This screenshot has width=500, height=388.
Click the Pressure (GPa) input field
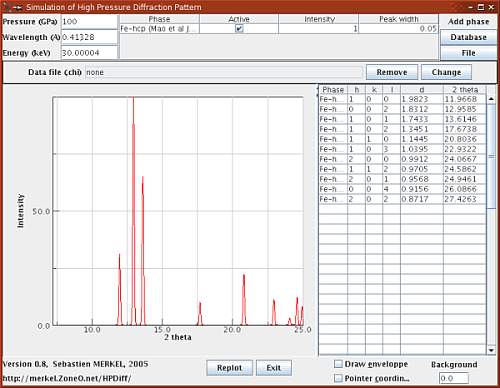89,22
